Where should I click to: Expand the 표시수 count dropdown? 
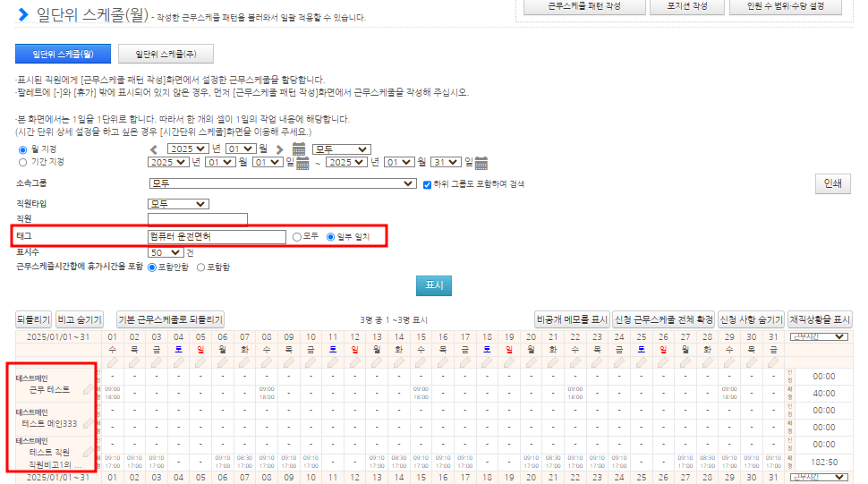click(x=165, y=252)
